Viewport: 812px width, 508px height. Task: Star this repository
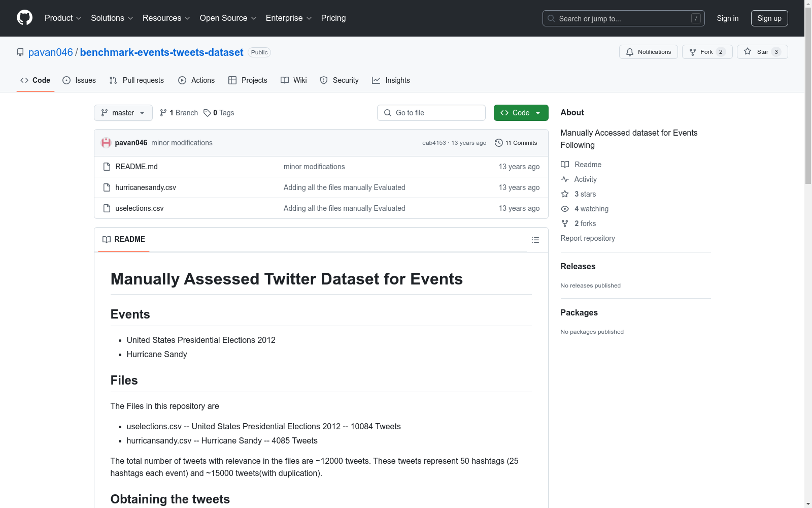coord(762,52)
